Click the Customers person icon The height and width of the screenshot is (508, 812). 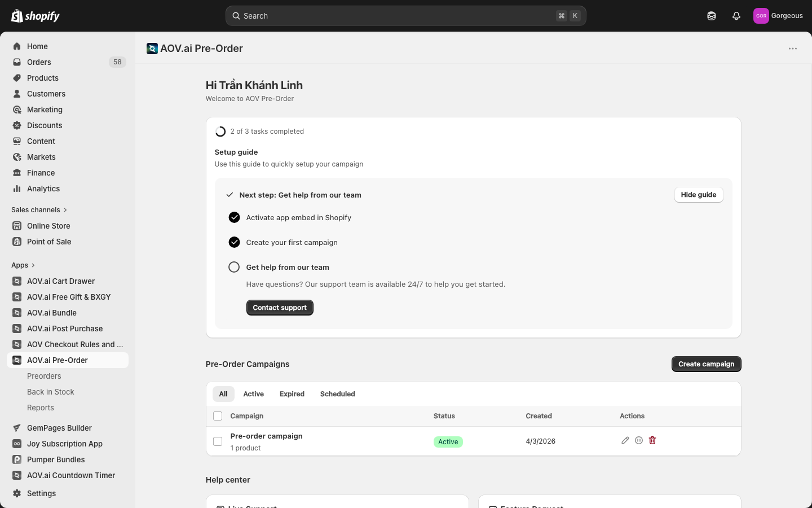pyautogui.click(x=17, y=94)
